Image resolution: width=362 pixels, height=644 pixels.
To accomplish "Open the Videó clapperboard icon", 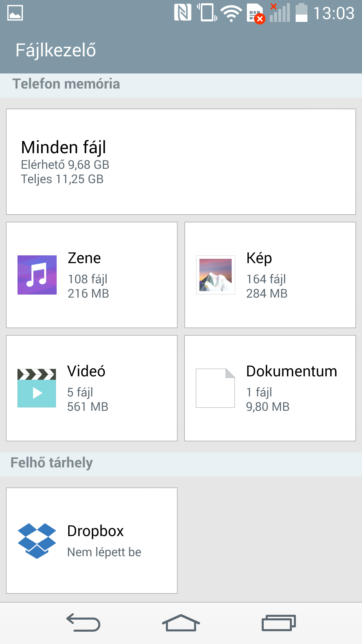I will [x=37, y=388].
